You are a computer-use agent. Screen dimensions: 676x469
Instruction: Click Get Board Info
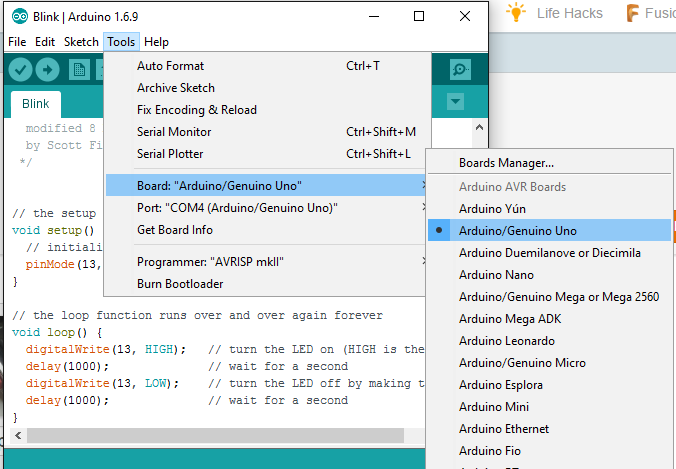[266, 230]
